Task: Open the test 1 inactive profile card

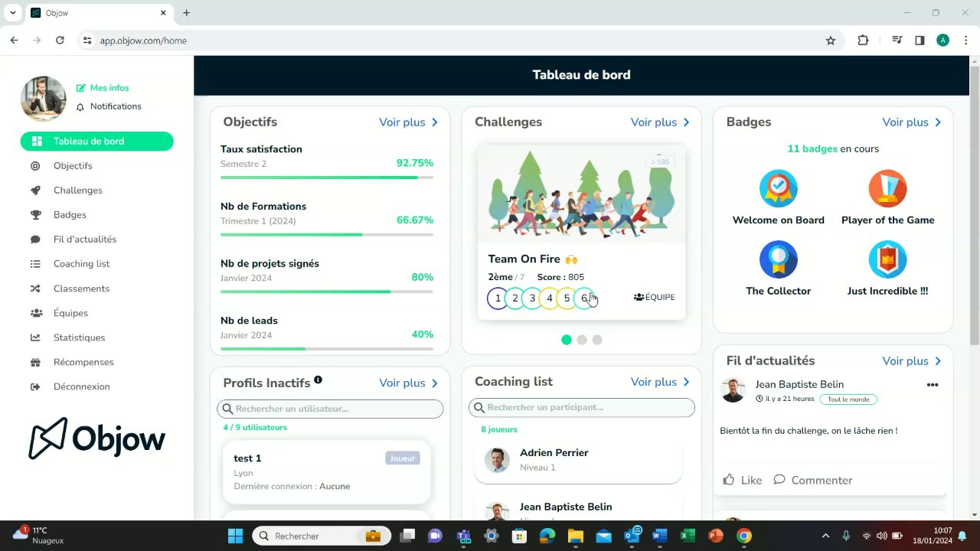Action: click(327, 471)
